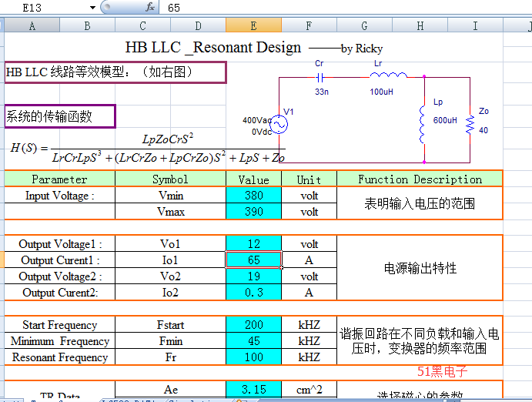The width and height of the screenshot is (532, 402).
Task: Select the Minimum Frequency label cell
Action: click(60, 341)
